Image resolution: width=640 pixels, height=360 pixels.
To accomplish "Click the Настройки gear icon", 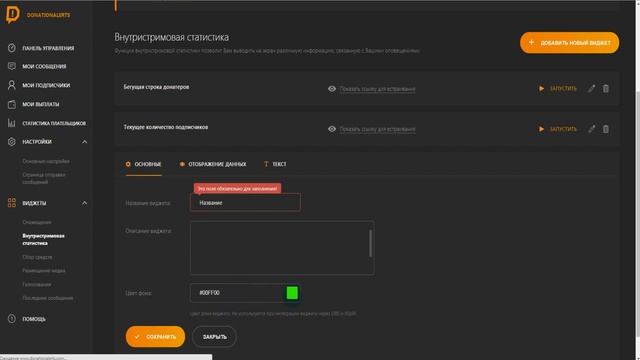I will 11,142.
